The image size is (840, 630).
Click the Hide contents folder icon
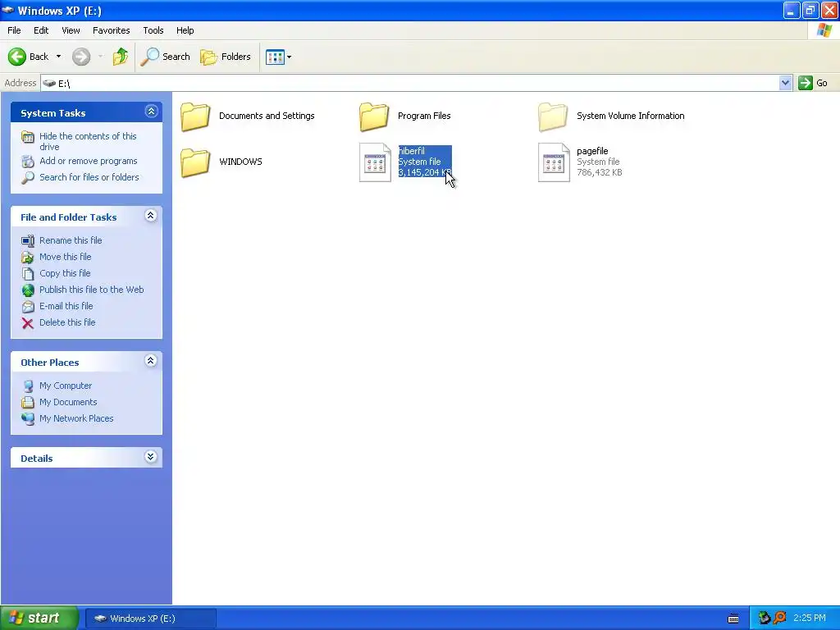[28, 137]
